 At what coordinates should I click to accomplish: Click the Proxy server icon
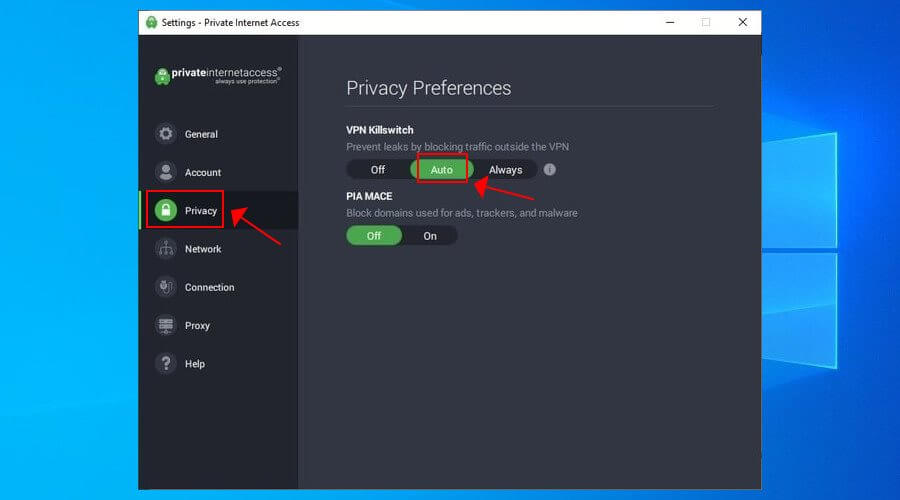tap(166, 325)
